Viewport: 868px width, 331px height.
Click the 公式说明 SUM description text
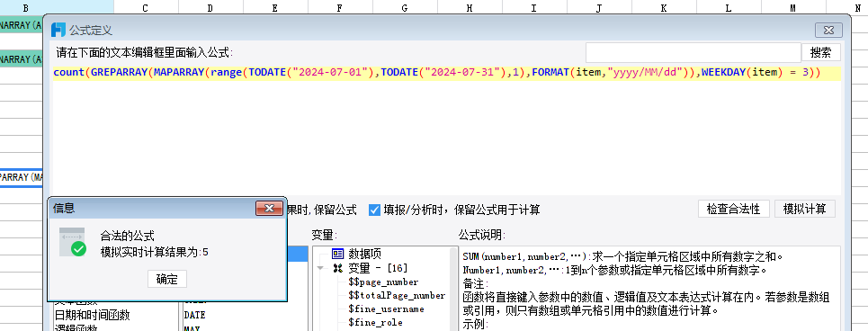[x=622, y=257]
